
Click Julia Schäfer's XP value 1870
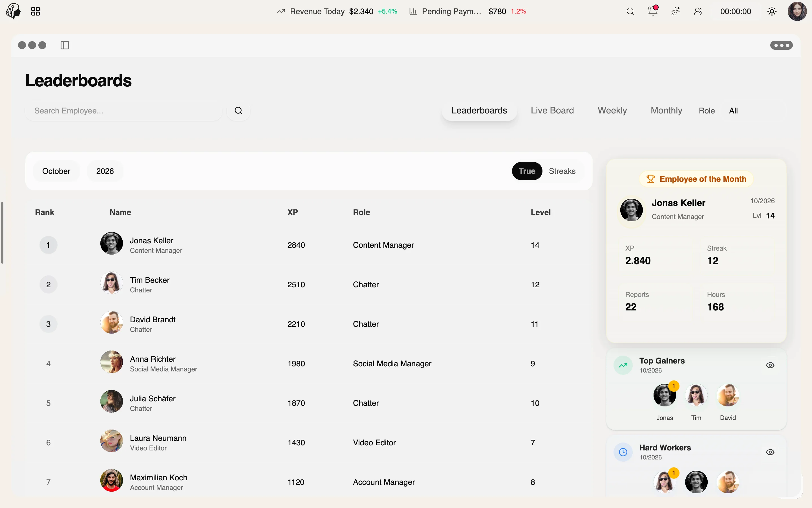tap(296, 403)
